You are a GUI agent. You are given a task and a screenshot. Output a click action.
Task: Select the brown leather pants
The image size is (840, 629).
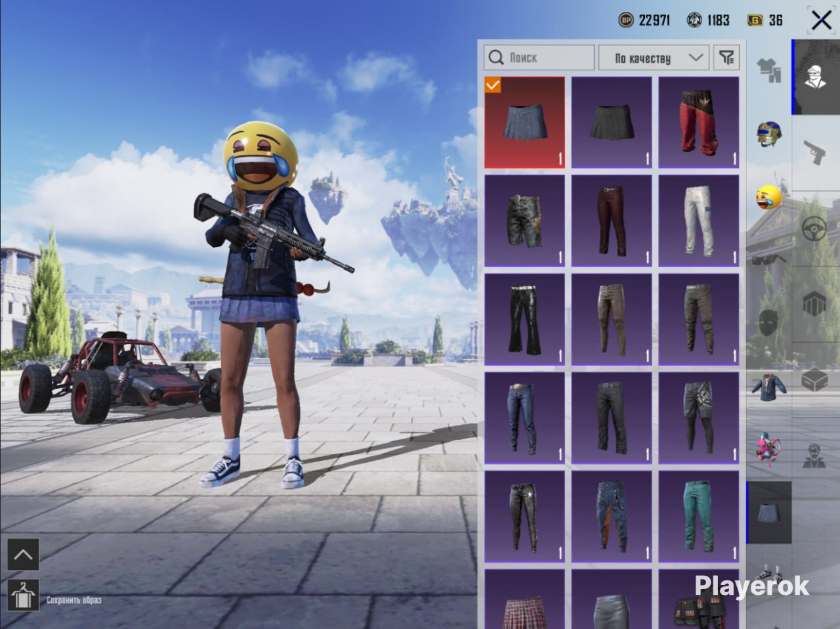pos(612,319)
